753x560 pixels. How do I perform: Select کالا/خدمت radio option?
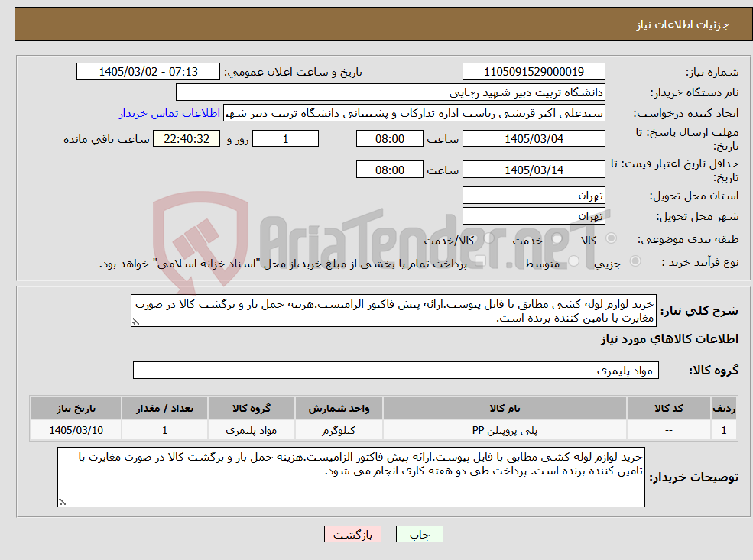tap(488, 238)
